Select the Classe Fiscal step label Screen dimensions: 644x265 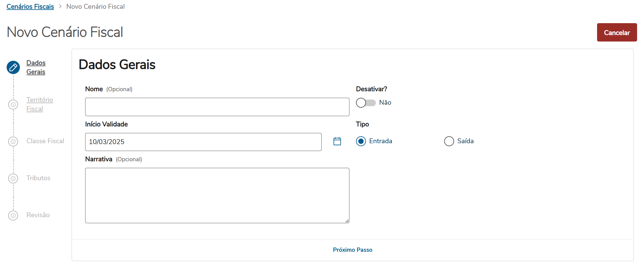pos(45,141)
